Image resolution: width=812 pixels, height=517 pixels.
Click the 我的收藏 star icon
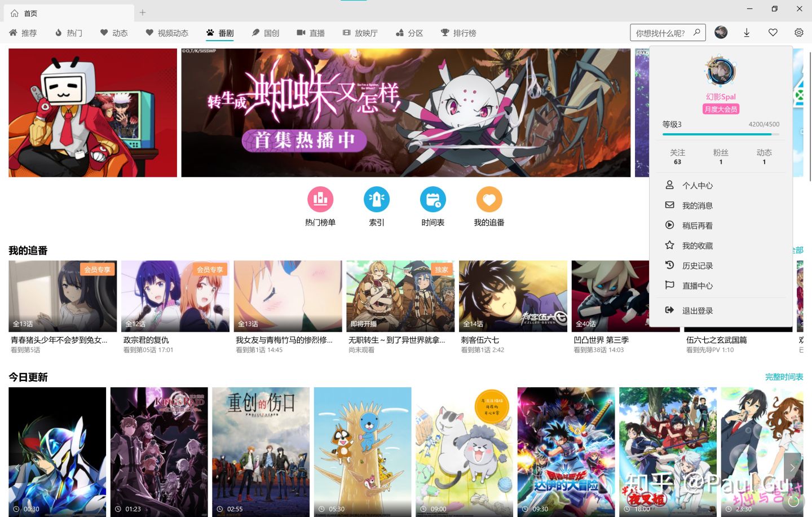(x=670, y=245)
